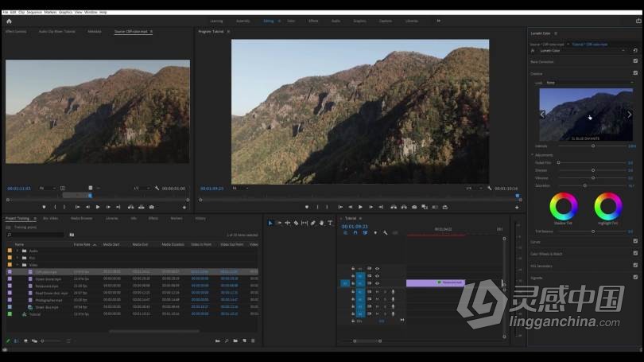Select the Track Select Forward tool
Viewport: 644px width, 362px height.
pyautogui.click(x=279, y=223)
